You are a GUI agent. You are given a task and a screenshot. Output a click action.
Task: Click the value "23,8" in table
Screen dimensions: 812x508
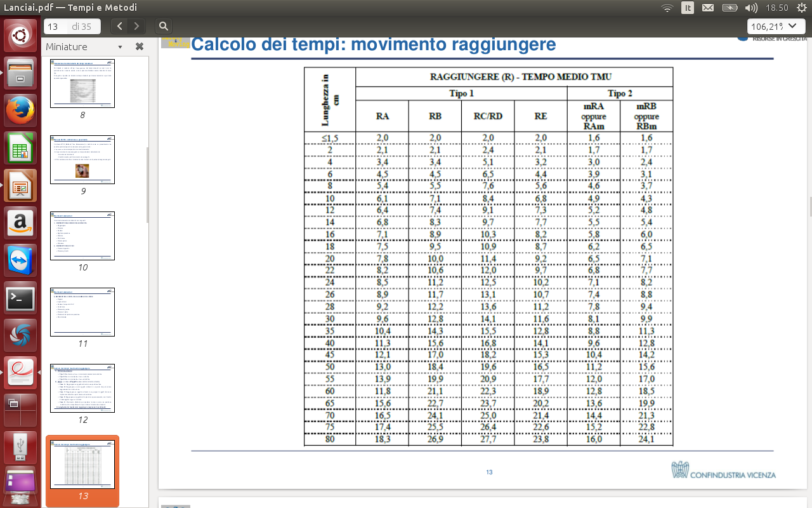[x=540, y=439]
